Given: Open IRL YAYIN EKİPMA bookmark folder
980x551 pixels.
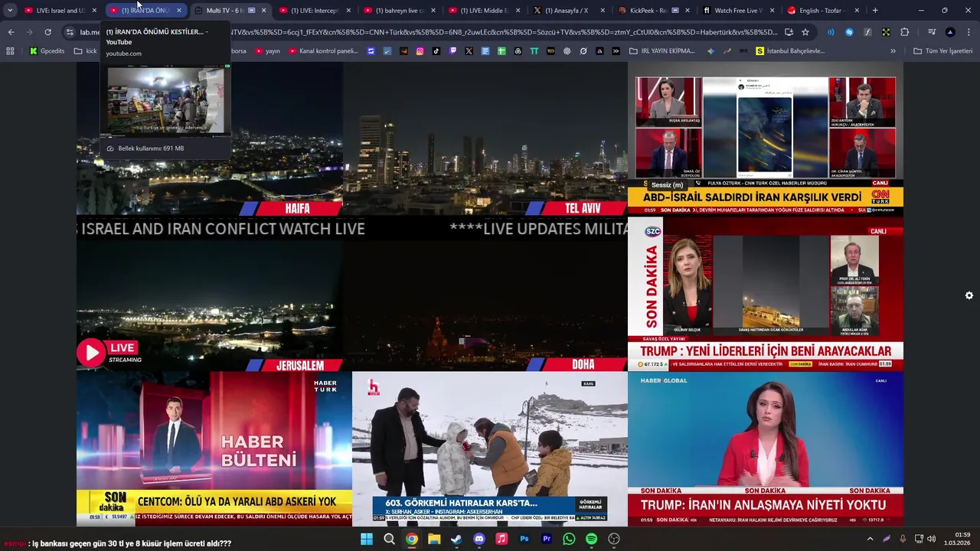Looking at the screenshot, I should (x=662, y=51).
